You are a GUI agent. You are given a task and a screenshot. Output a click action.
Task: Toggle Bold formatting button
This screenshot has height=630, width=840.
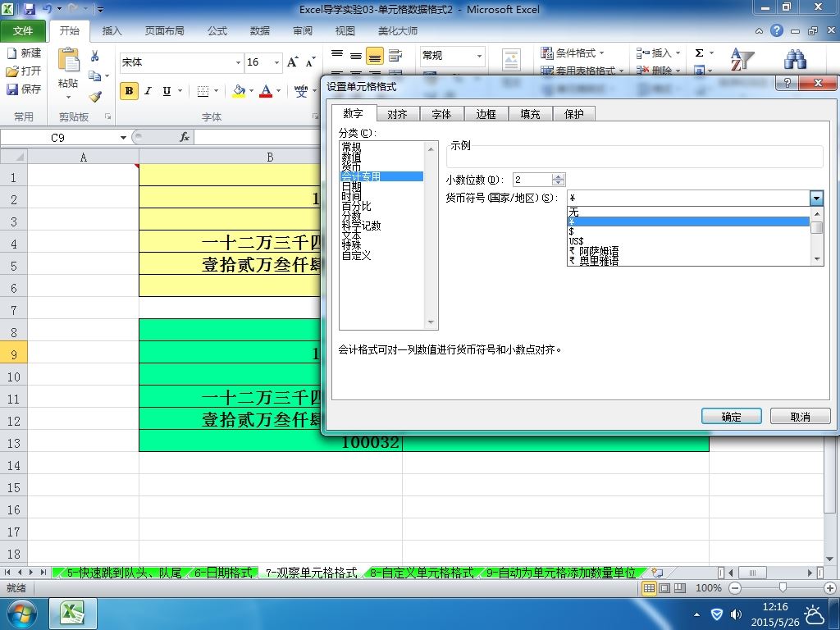click(129, 91)
